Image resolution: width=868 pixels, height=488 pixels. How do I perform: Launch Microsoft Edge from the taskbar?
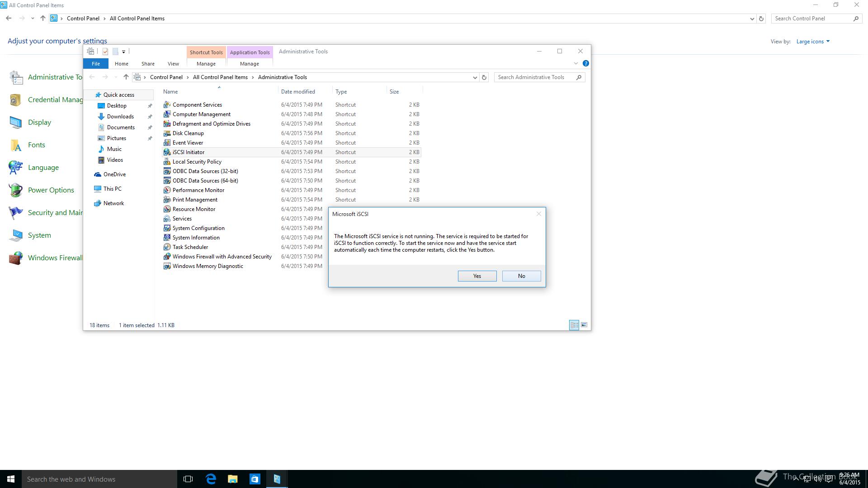[x=211, y=479]
